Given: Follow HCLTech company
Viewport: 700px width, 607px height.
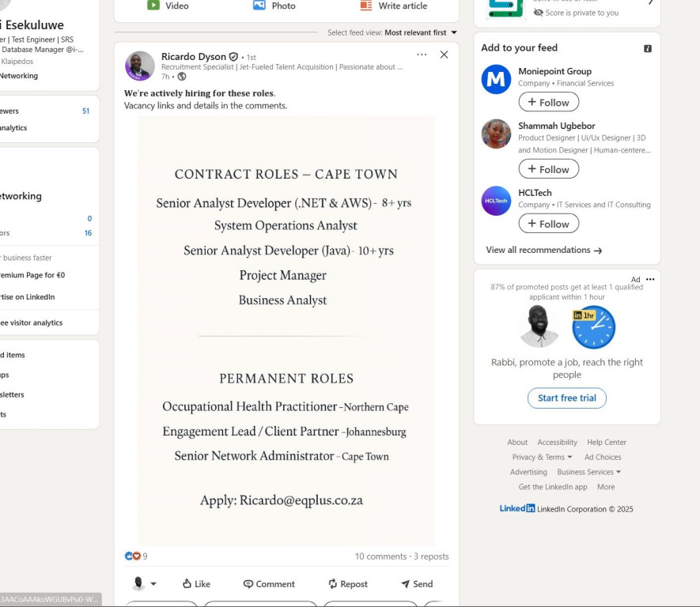Looking at the screenshot, I should coord(548,224).
